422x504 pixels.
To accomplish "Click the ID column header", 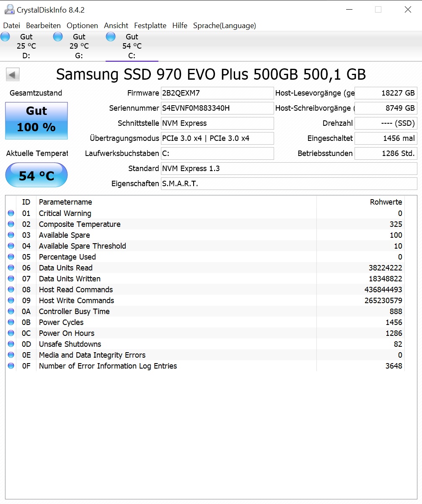I will (26, 202).
